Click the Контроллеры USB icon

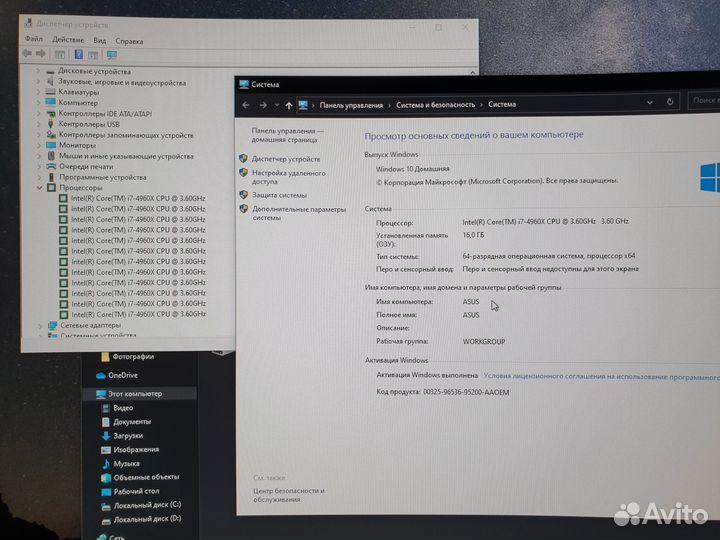[x=51, y=124]
